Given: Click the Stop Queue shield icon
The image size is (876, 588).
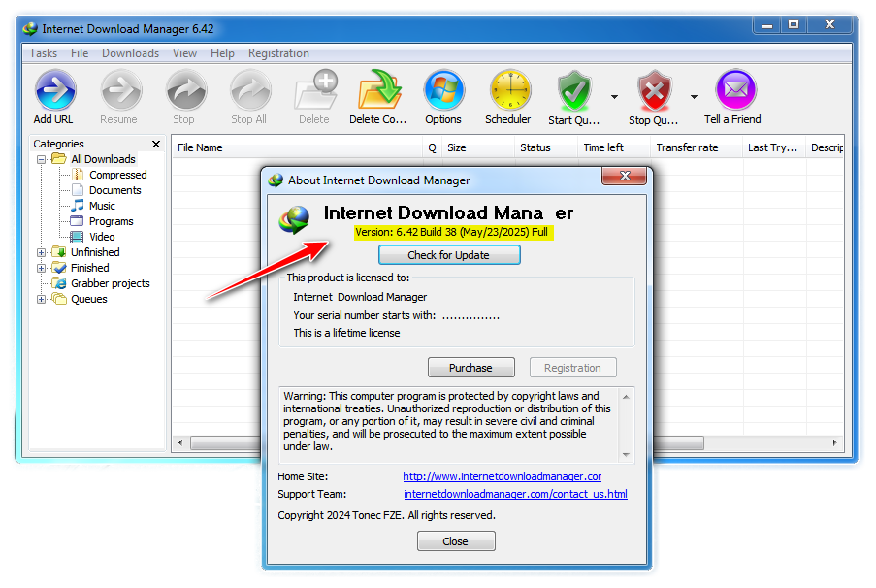Looking at the screenshot, I should coord(654,91).
